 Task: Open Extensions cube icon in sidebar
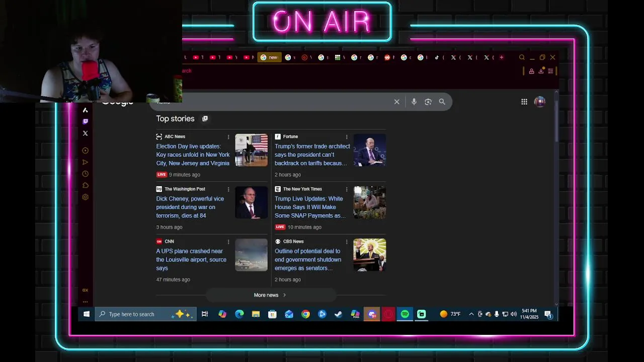click(85, 185)
